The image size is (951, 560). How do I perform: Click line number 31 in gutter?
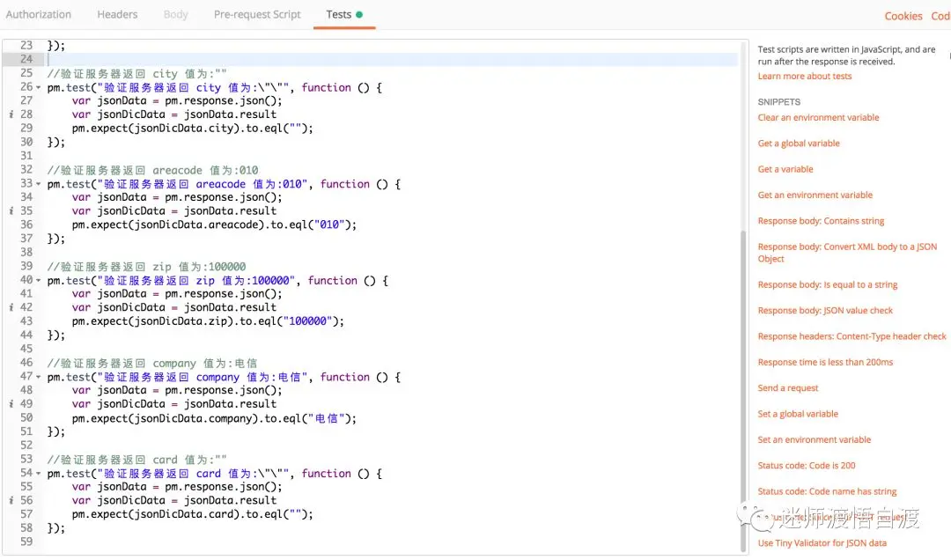coord(26,156)
